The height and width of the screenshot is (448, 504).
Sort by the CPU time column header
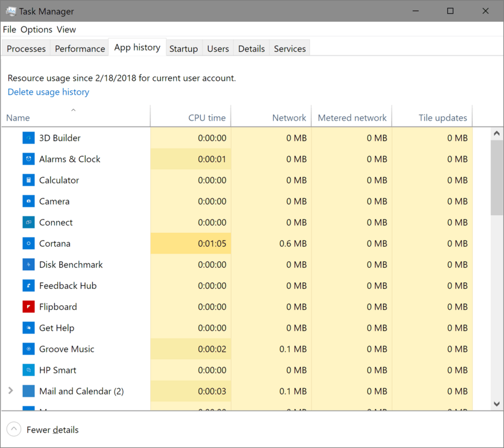pyautogui.click(x=191, y=116)
